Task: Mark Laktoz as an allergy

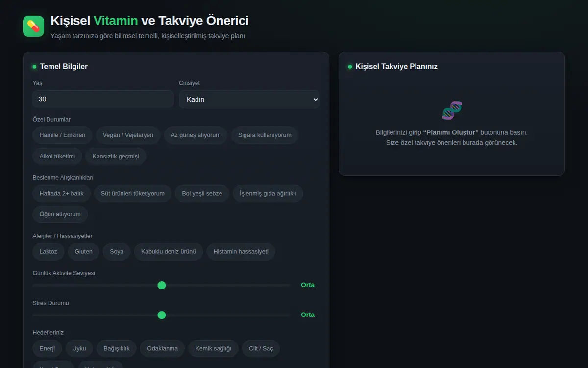Action: coord(49,252)
